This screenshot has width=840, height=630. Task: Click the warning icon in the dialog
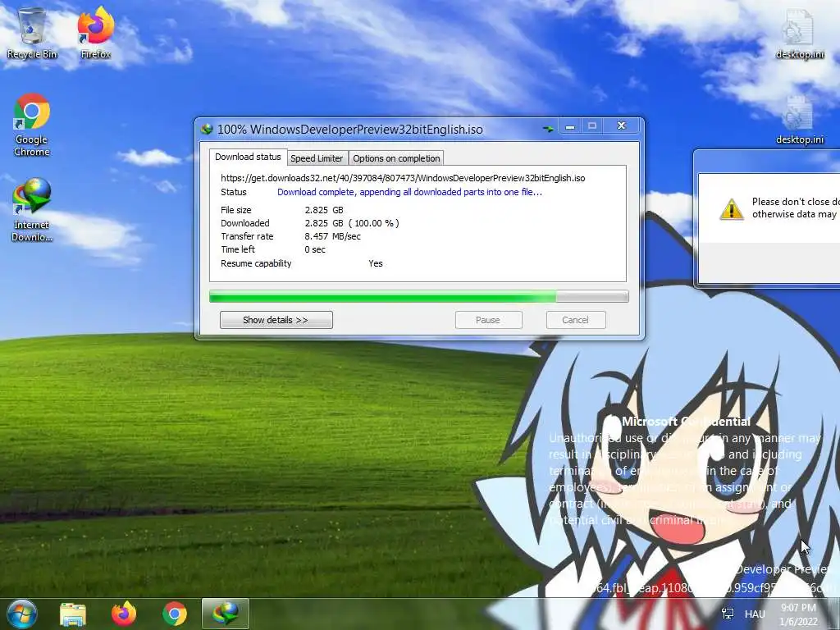[731, 209]
